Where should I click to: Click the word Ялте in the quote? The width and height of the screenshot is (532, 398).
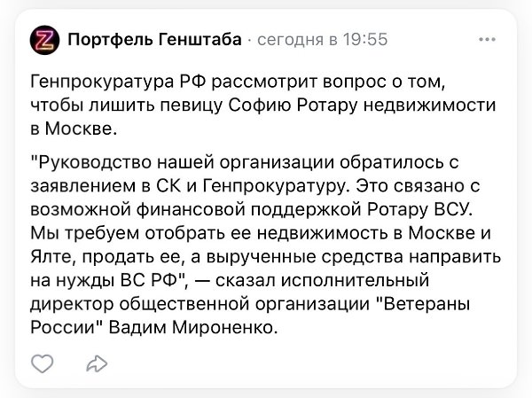coord(51,256)
